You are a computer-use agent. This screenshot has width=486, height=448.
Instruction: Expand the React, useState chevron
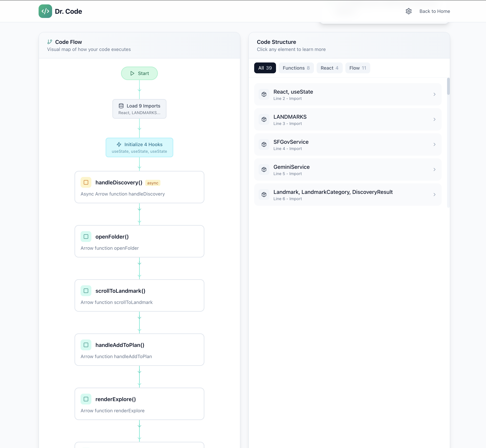pyautogui.click(x=434, y=94)
